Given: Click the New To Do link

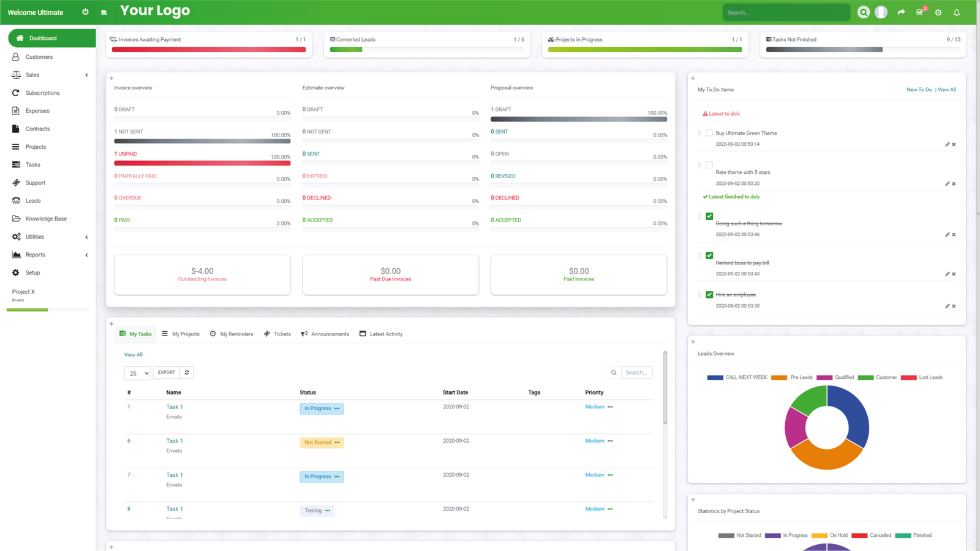Looking at the screenshot, I should pos(919,89).
